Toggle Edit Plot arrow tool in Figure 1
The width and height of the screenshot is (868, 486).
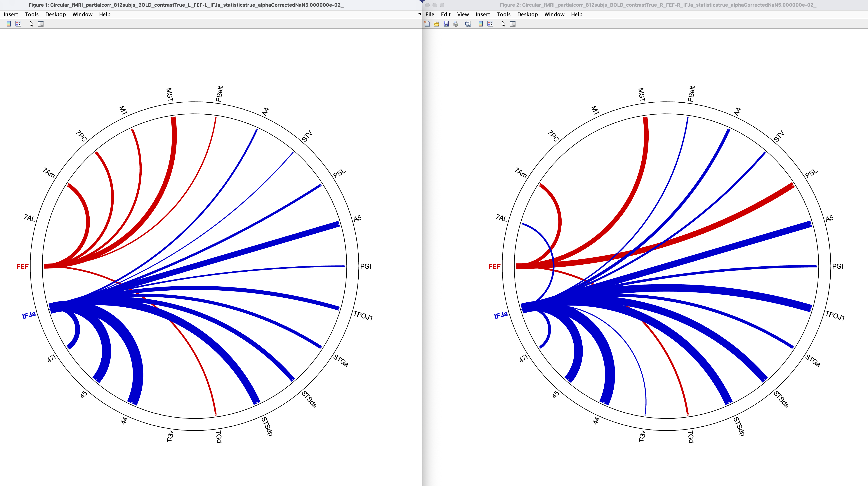(31, 24)
